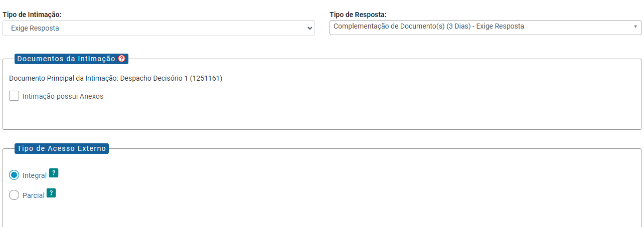
Task: Open the Complementação de Documento(s) combo box
Action: tap(486, 27)
